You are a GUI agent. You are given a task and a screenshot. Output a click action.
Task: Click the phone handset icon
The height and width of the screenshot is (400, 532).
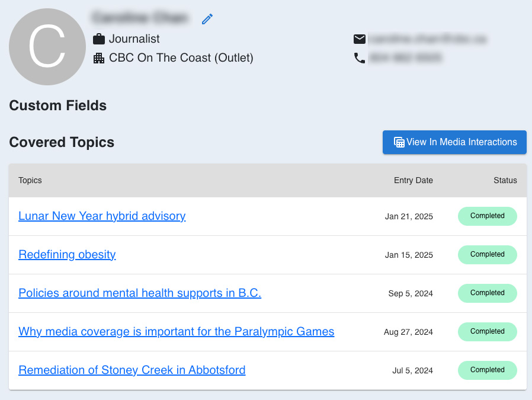[359, 58]
